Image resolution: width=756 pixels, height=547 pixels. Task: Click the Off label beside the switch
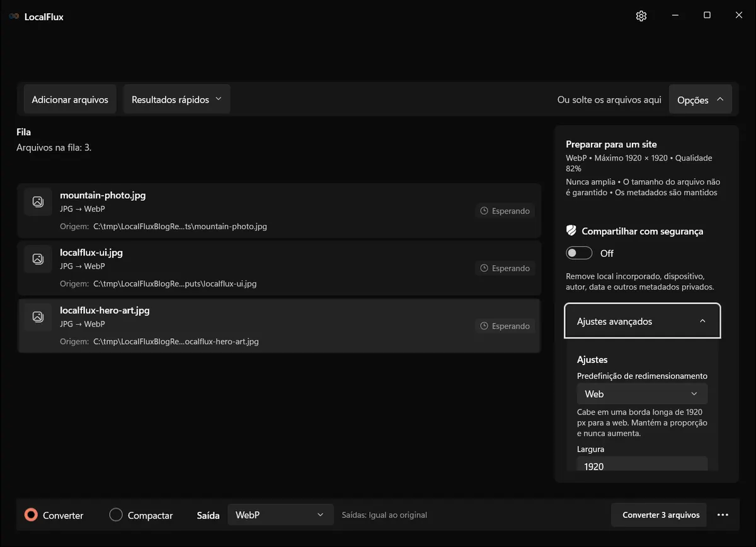point(607,253)
